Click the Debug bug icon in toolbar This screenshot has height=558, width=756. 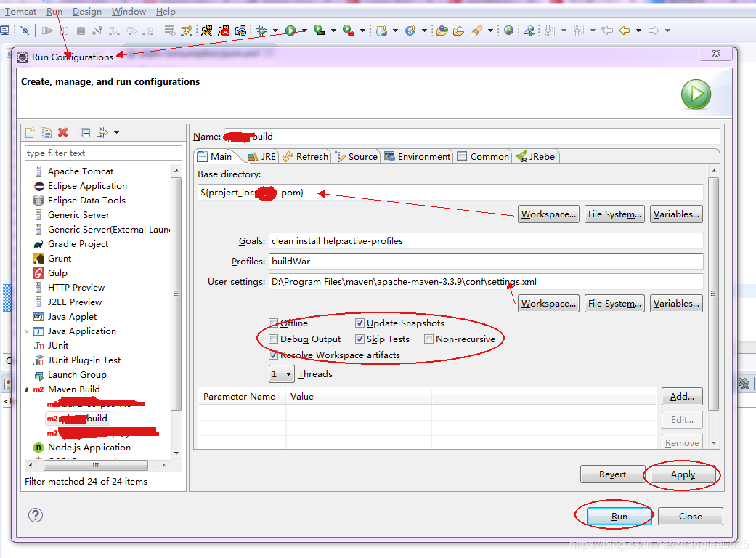[x=261, y=31]
